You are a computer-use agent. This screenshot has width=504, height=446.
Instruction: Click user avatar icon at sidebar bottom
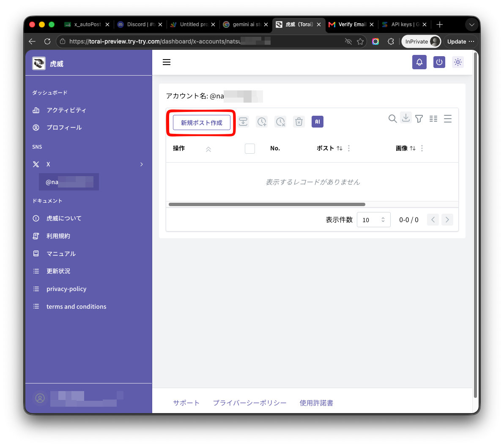pos(40,398)
